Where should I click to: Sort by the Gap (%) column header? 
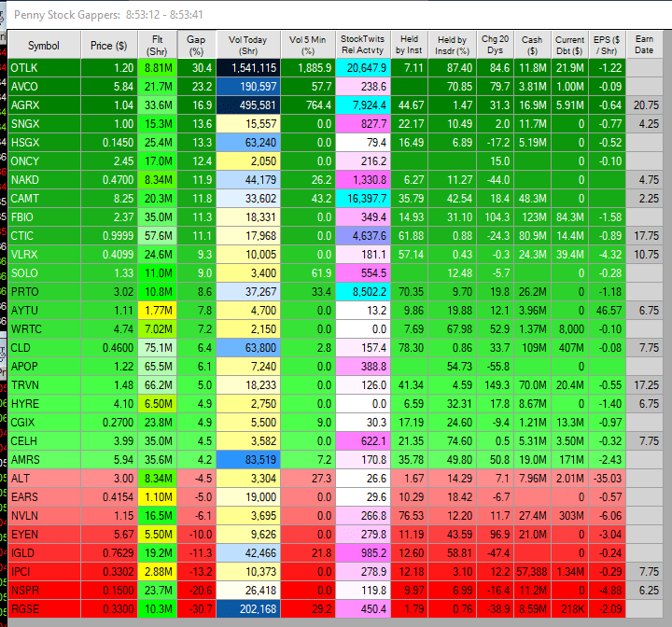(x=196, y=45)
